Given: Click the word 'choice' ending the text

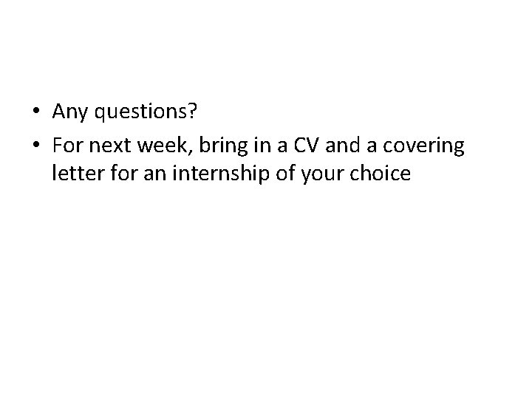Looking at the screenshot, I should 381,173.
